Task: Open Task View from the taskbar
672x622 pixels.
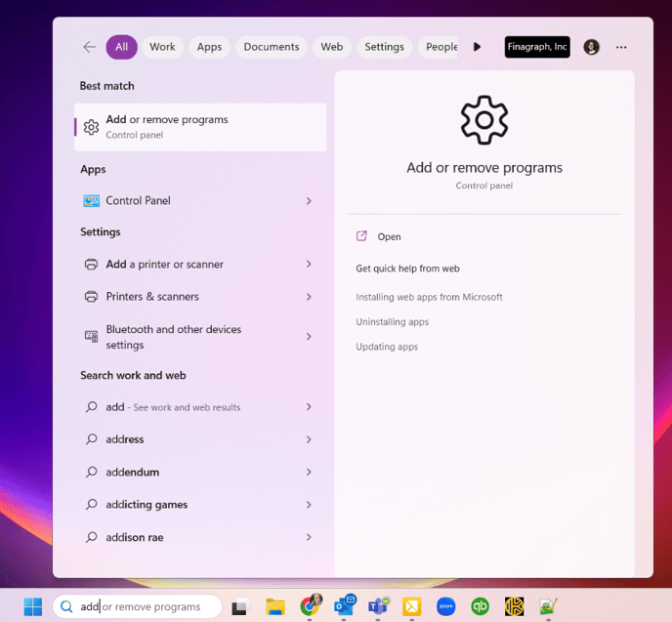Action: [x=241, y=606]
